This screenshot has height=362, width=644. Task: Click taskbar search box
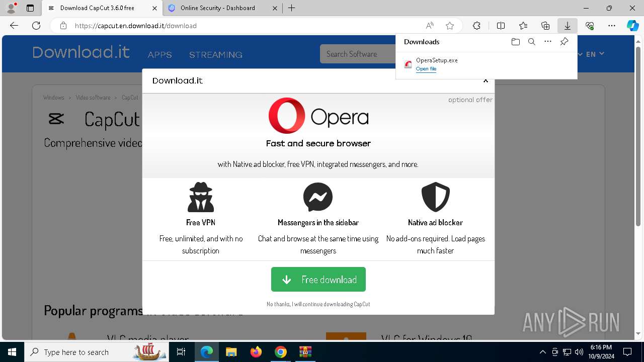click(98, 352)
